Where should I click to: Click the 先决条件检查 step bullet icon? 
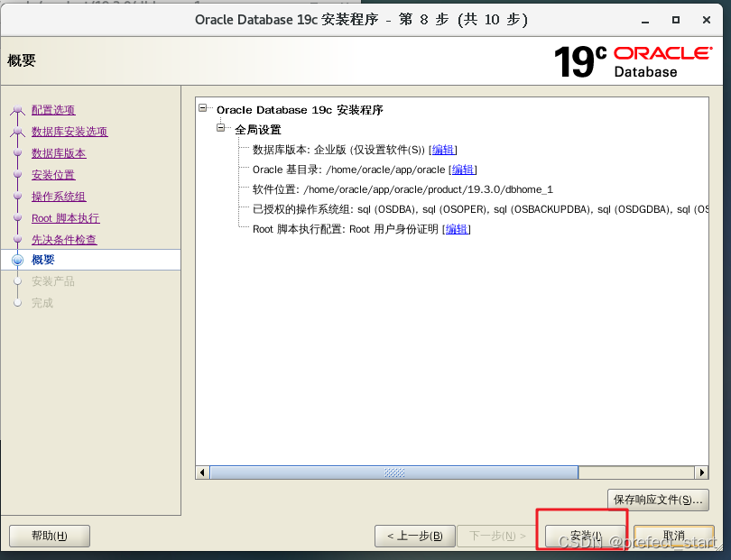coord(18,239)
